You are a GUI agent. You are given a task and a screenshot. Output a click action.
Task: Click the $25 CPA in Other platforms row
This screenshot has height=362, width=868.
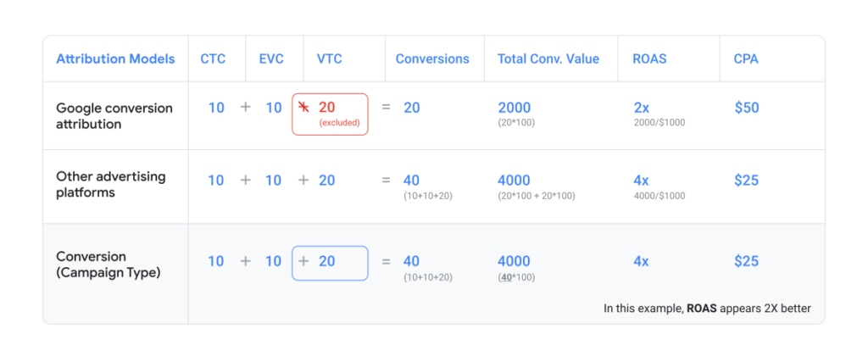[747, 181]
